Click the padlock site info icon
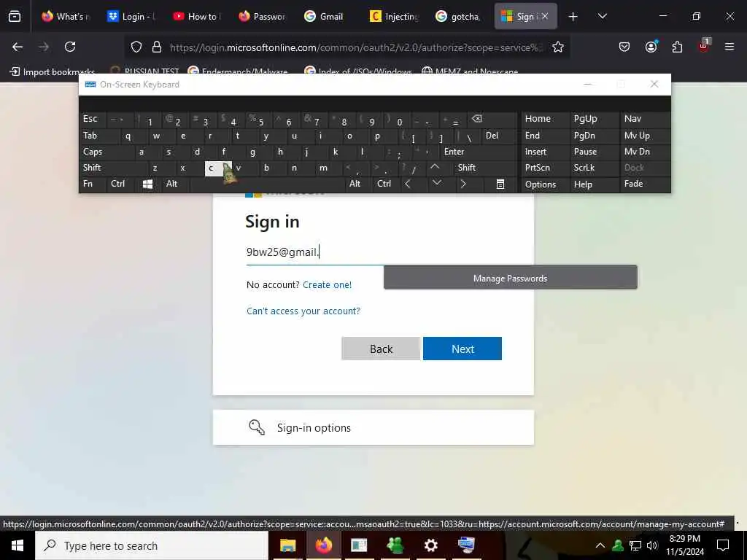This screenshot has height=560, width=747. coord(156,47)
